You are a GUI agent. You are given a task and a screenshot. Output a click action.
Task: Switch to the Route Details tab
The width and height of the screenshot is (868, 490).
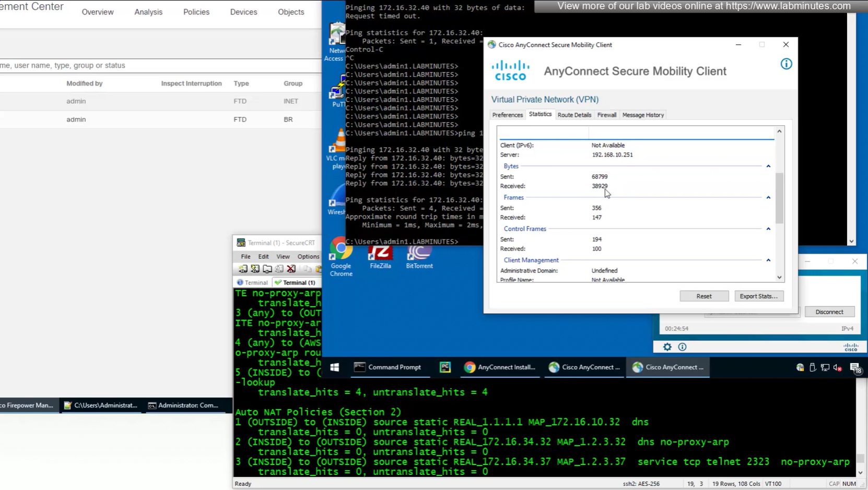tap(574, 115)
